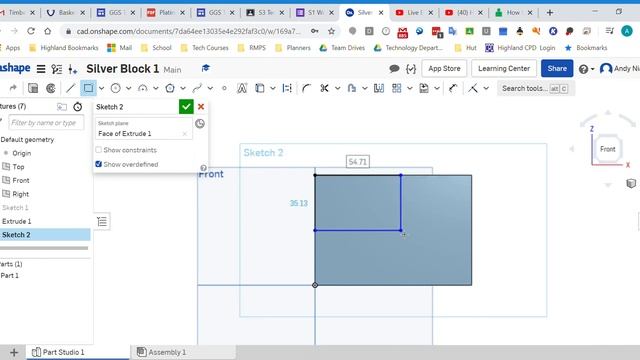Click the sketch dialog clock icon
Screen dimensions: 640x360
[200, 124]
